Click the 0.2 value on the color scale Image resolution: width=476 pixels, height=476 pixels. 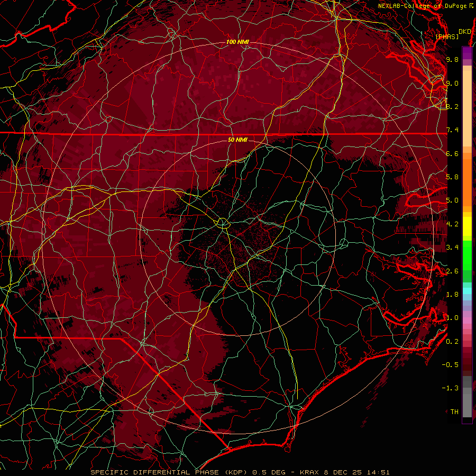click(x=452, y=342)
